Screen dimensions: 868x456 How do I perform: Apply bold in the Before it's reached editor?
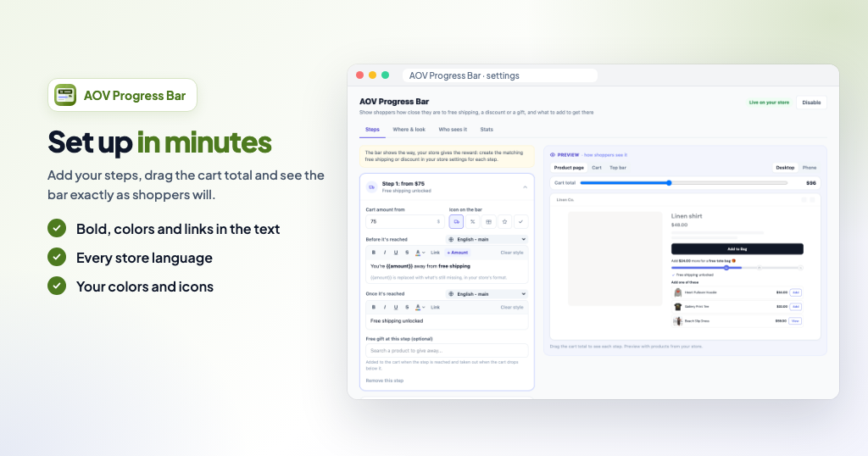(374, 253)
